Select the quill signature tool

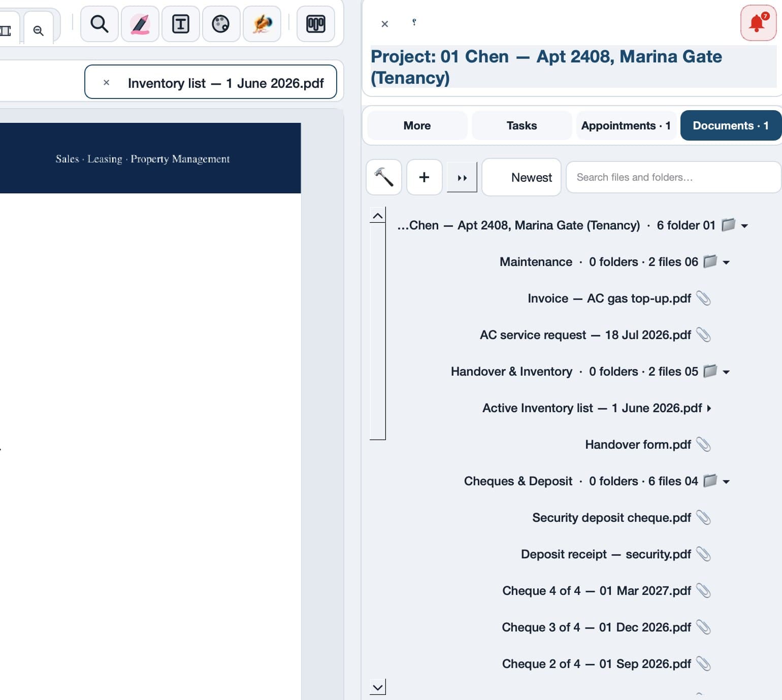(x=262, y=24)
